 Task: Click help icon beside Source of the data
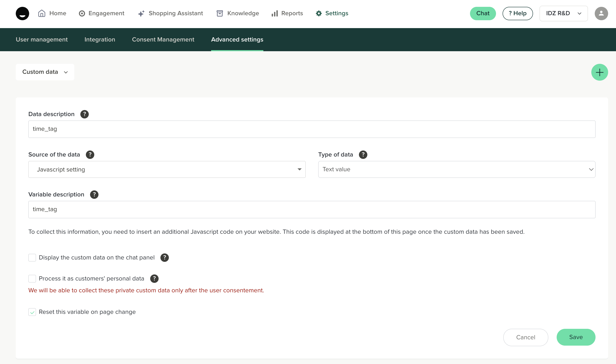(90, 155)
